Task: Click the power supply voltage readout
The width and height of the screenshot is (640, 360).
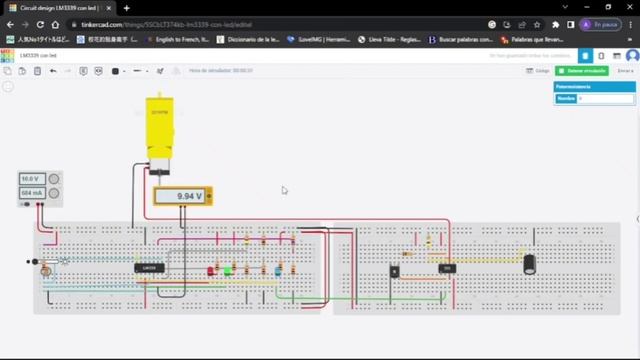Action: click(32, 179)
